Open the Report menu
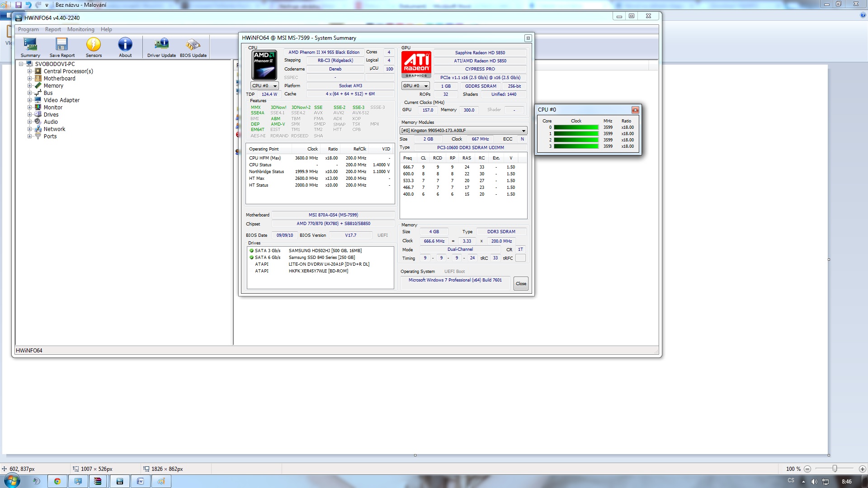 click(53, 29)
